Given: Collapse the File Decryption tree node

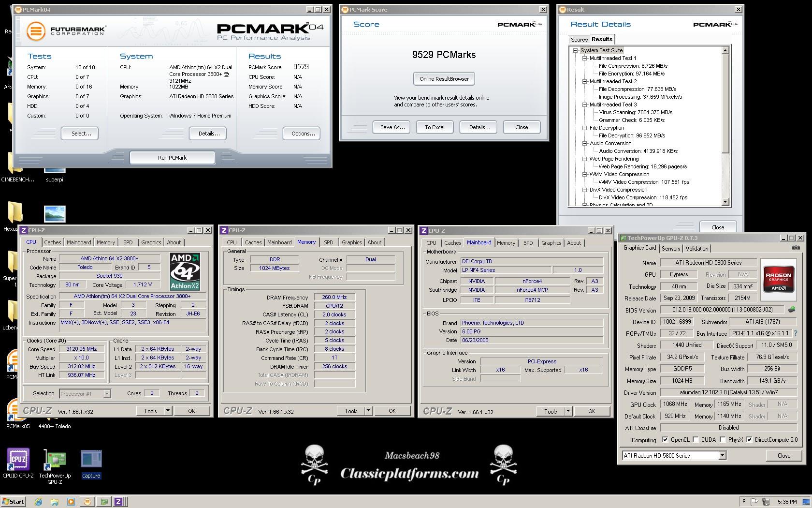Looking at the screenshot, I should [584, 128].
